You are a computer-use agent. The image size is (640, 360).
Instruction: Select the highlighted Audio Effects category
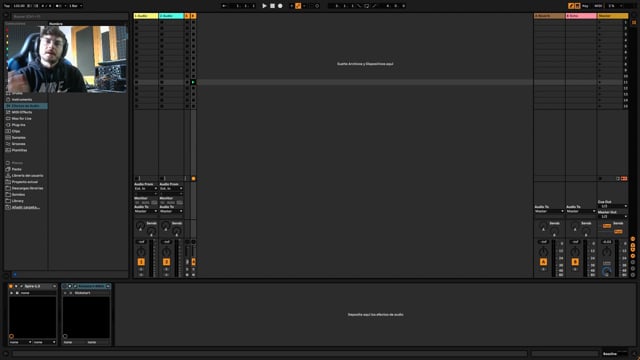tap(26, 106)
